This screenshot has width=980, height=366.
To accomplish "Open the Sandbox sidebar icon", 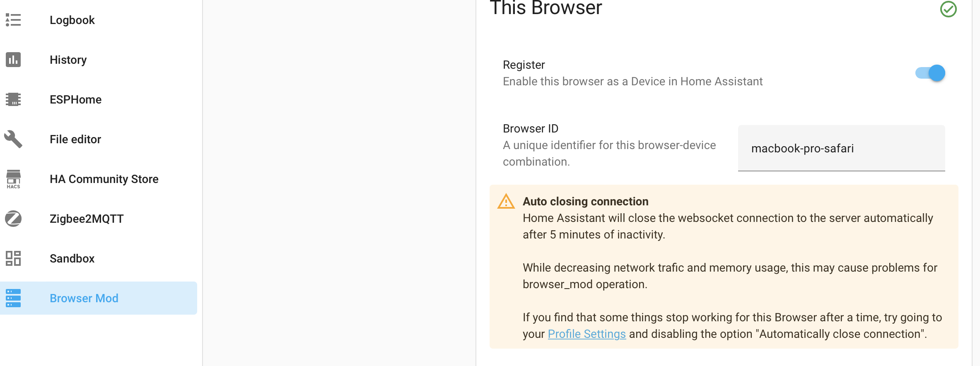I will (12, 258).
